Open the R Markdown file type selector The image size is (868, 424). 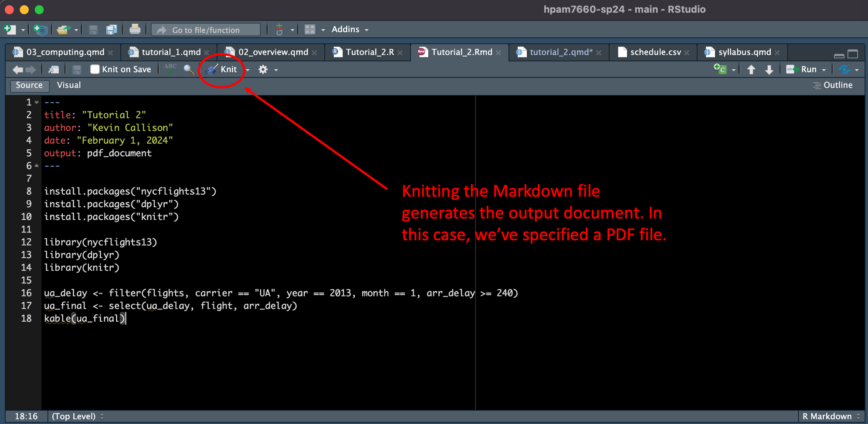[x=831, y=417]
